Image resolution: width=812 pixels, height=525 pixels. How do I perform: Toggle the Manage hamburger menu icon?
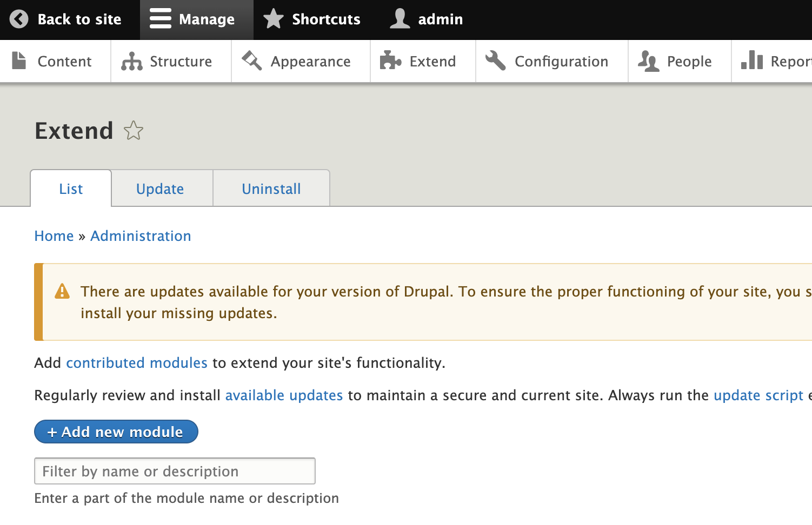(x=161, y=19)
